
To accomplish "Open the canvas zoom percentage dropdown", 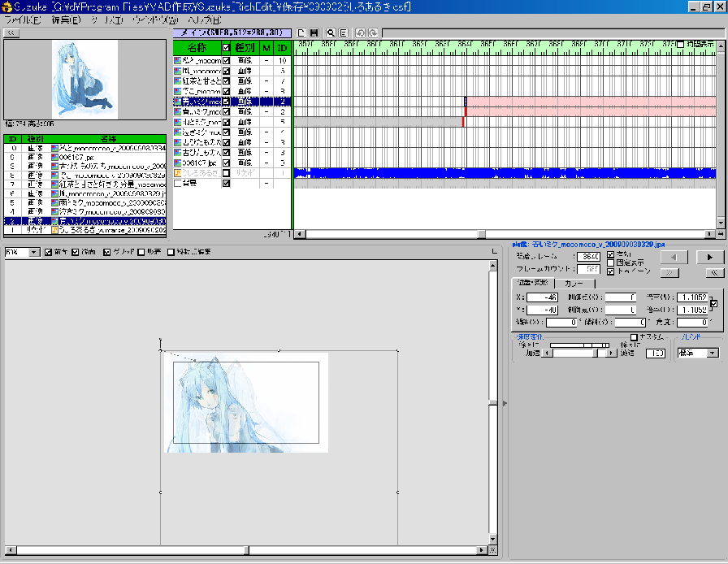I will click(34, 252).
